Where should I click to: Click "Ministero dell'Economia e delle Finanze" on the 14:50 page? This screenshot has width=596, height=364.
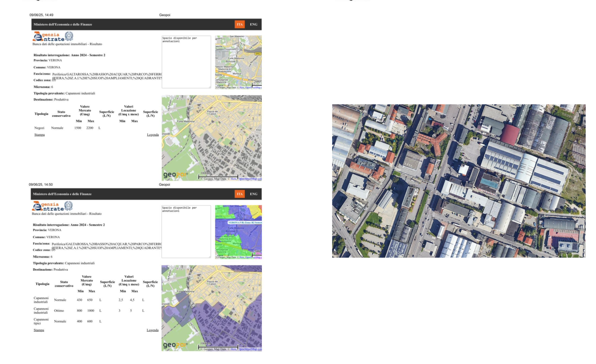coord(63,194)
